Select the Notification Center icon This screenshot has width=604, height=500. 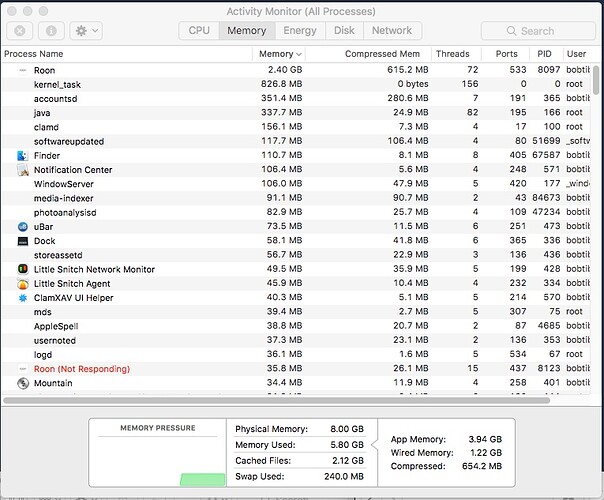tap(23, 170)
